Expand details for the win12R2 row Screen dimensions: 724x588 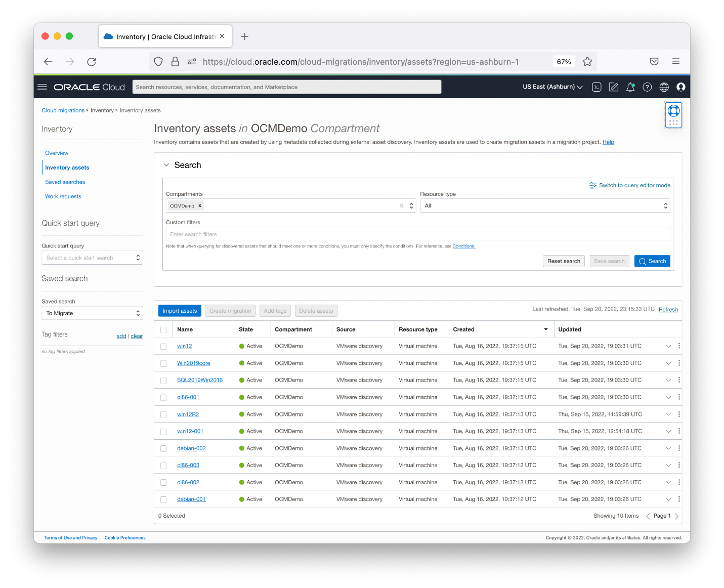[x=668, y=414]
